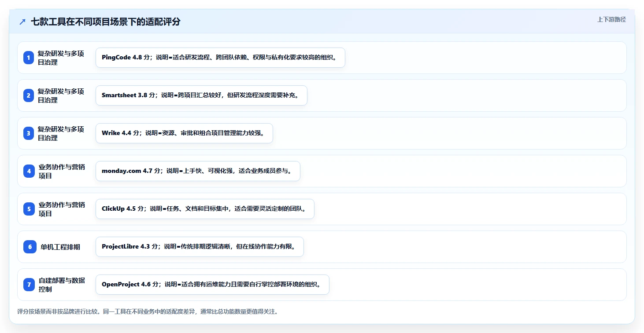Screen dimensions: 644x333
Task: Click the 单机工程排期 scenario label
Action: coord(60,247)
